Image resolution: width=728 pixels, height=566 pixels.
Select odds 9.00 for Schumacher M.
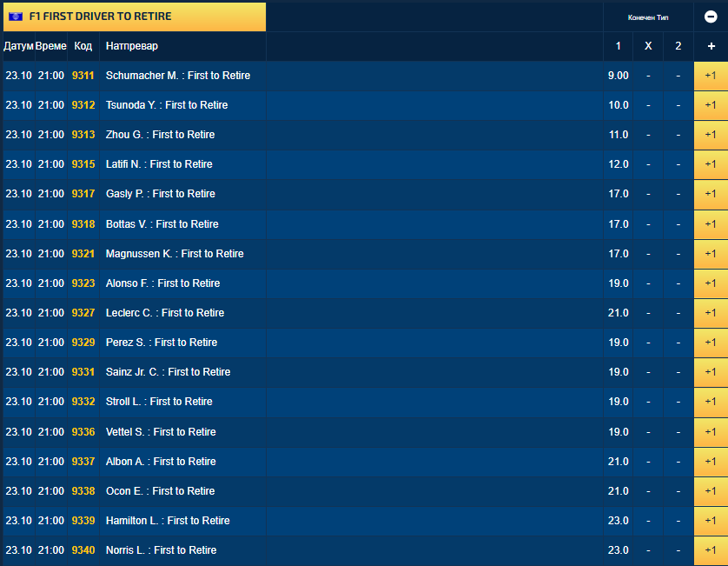[x=618, y=76]
